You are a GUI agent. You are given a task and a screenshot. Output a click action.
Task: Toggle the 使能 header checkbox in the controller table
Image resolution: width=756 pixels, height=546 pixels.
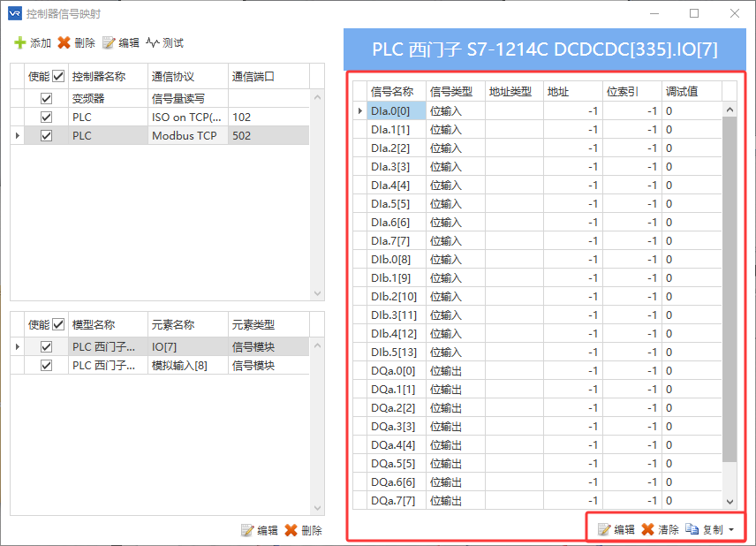[58, 76]
